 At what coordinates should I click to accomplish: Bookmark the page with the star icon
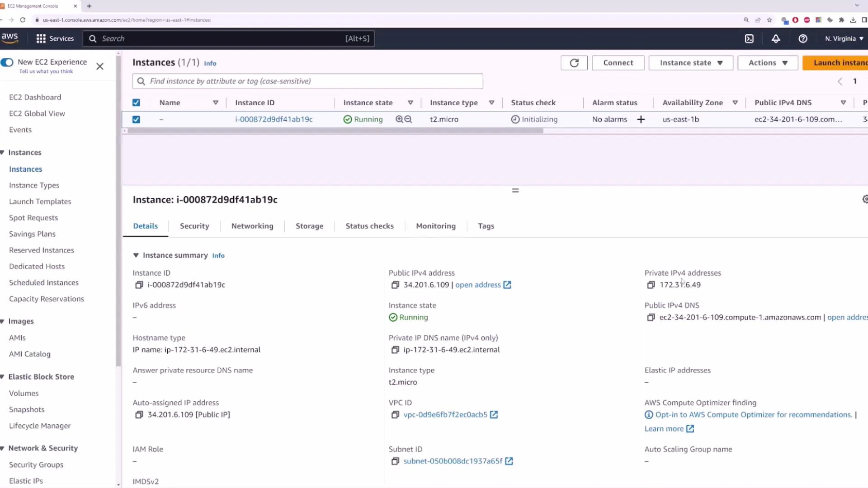pos(769,20)
